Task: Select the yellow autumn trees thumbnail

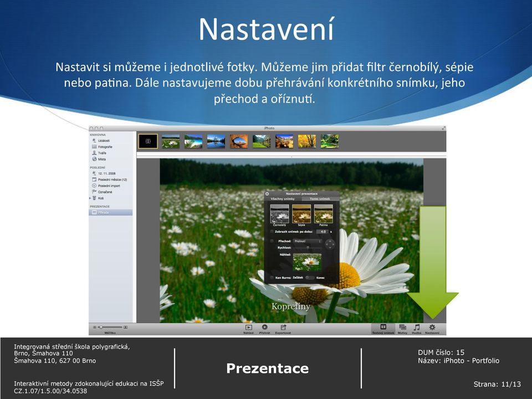Action: pyautogui.click(x=307, y=141)
